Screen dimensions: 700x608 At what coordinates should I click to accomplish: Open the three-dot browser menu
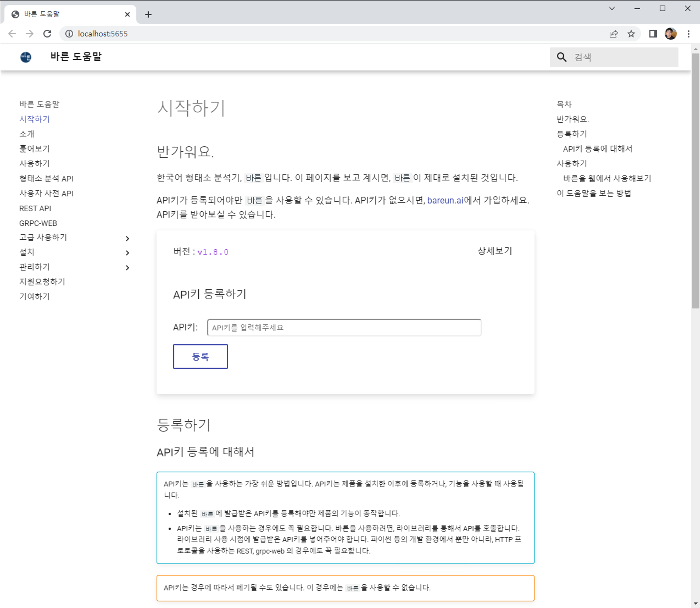(x=689, y=34)
